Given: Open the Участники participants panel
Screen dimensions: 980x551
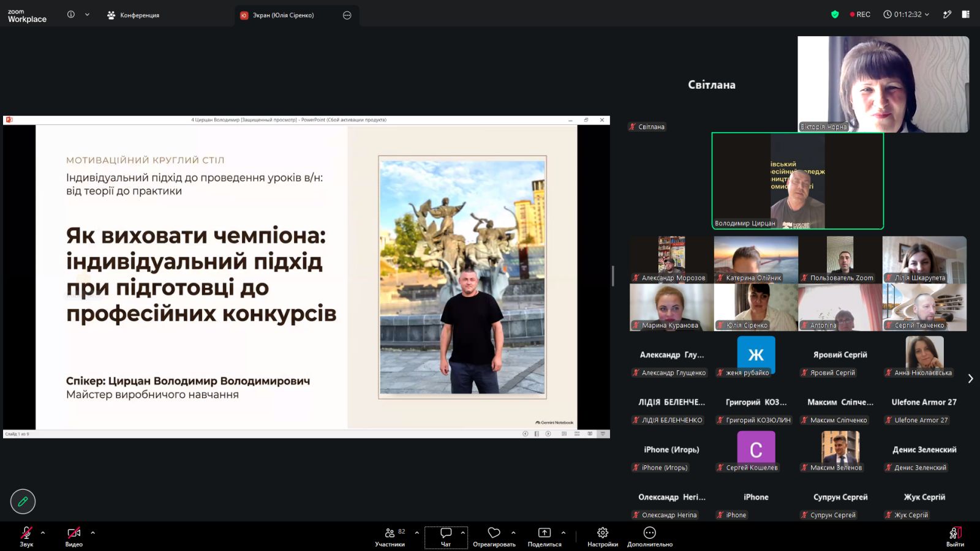Looking at the screenshot, I should [390, 536].
